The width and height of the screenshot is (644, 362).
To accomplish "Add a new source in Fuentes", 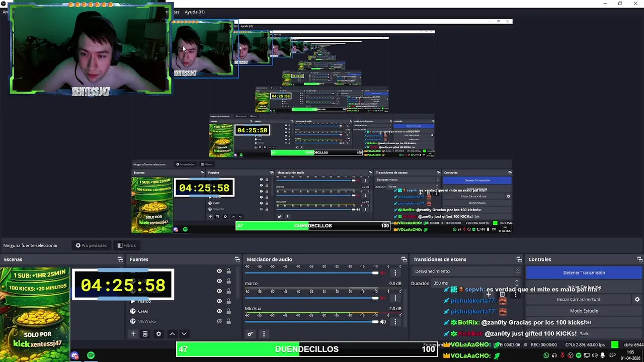I will 133,334.
